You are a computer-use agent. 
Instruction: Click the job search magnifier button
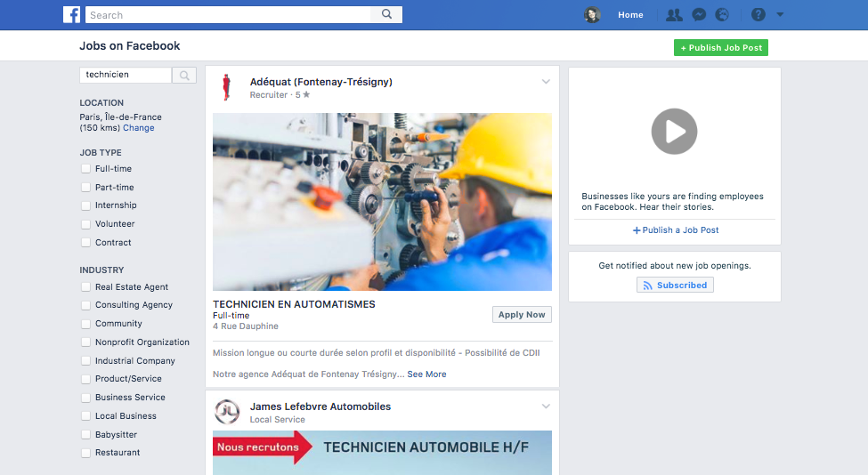click(184, 76)
